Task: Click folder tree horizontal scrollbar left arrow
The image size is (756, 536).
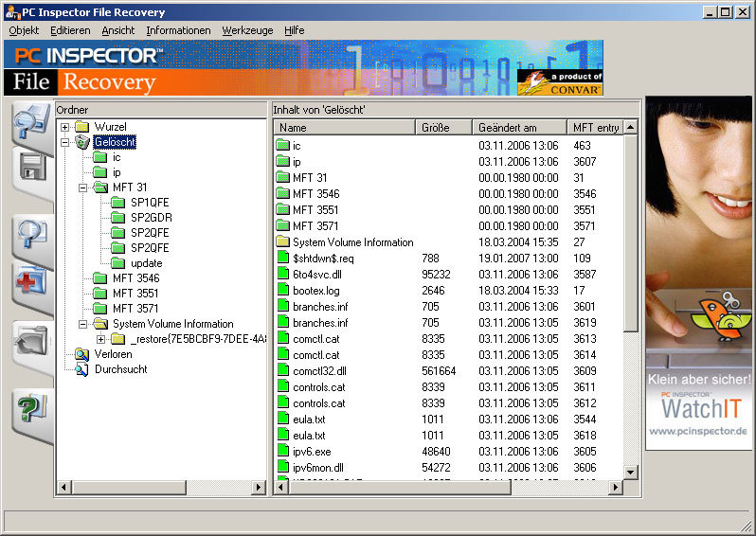Action: point(63,488)
